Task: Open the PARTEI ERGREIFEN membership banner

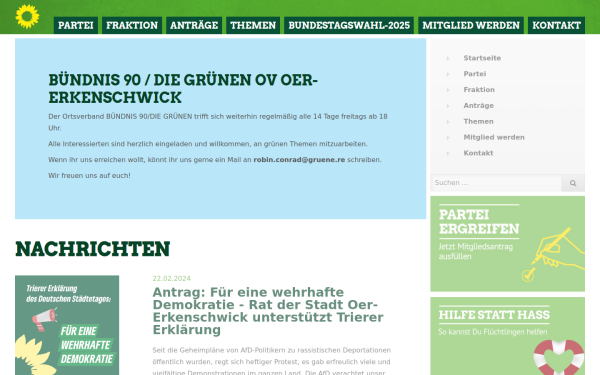Action: pos(507,244)
